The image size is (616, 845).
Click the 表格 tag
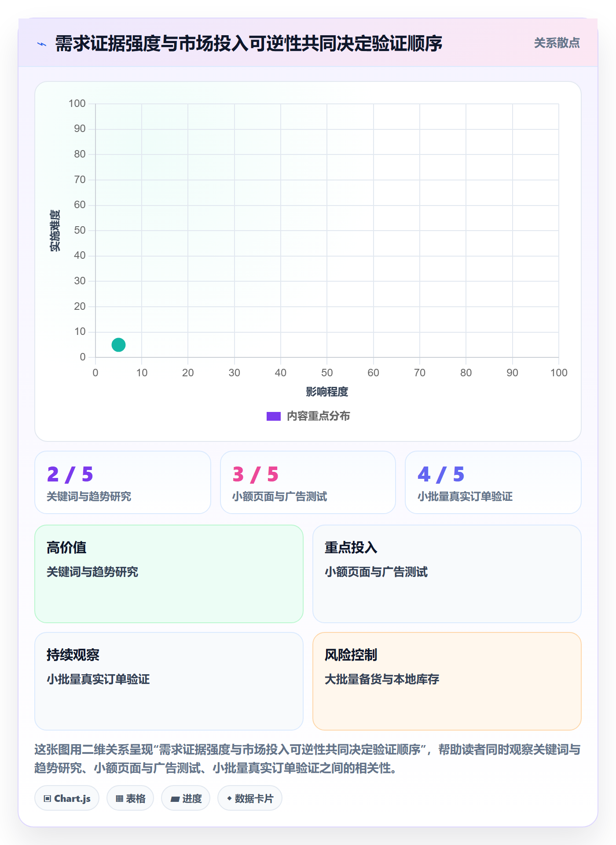click(x=130, y=798)
